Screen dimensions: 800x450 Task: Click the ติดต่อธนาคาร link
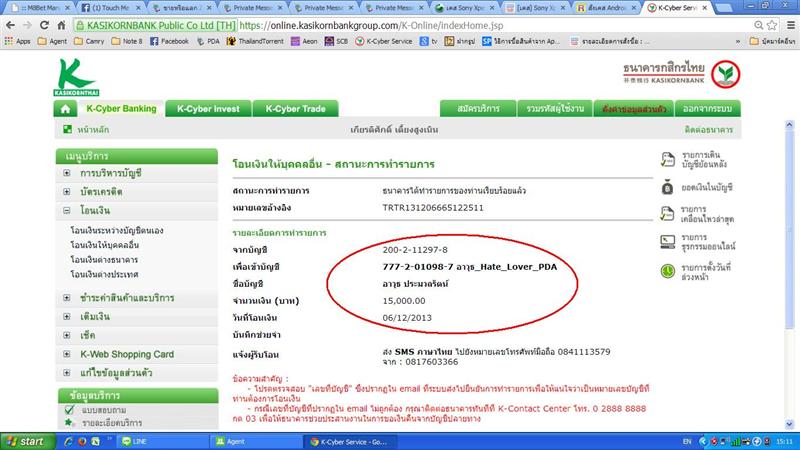click(709, 130)
